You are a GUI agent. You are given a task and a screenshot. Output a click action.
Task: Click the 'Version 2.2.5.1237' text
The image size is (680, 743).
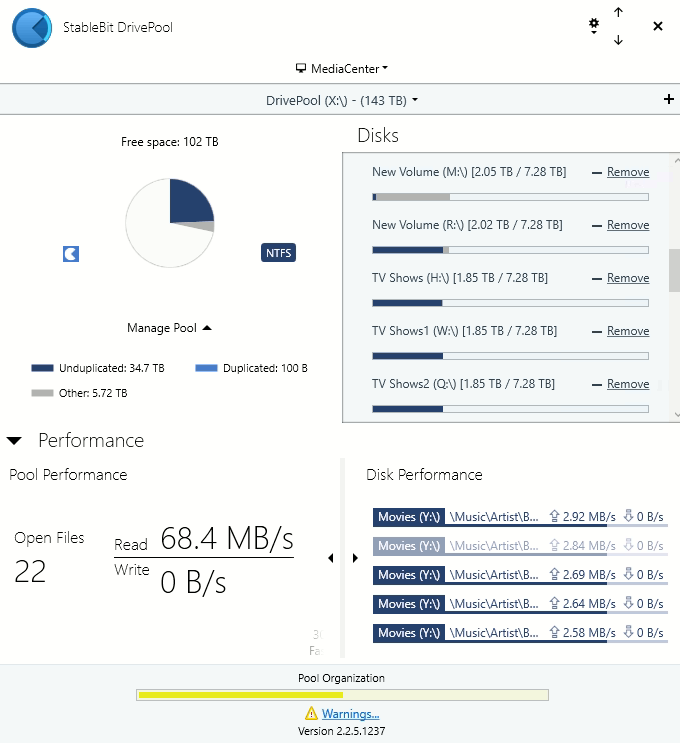coord(341,731)
